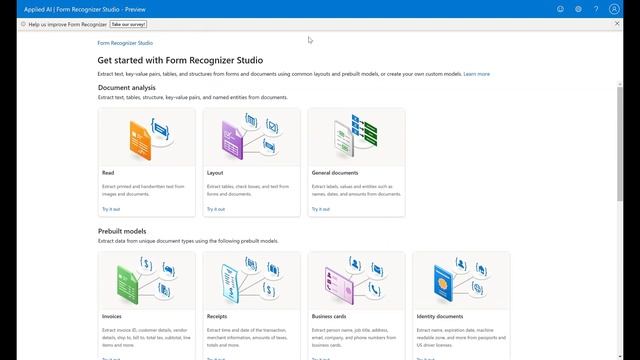Click the page vertical scrollbar thumb
Image resolution: width=640 pixels, height=360 pixels.
(620, 144)
